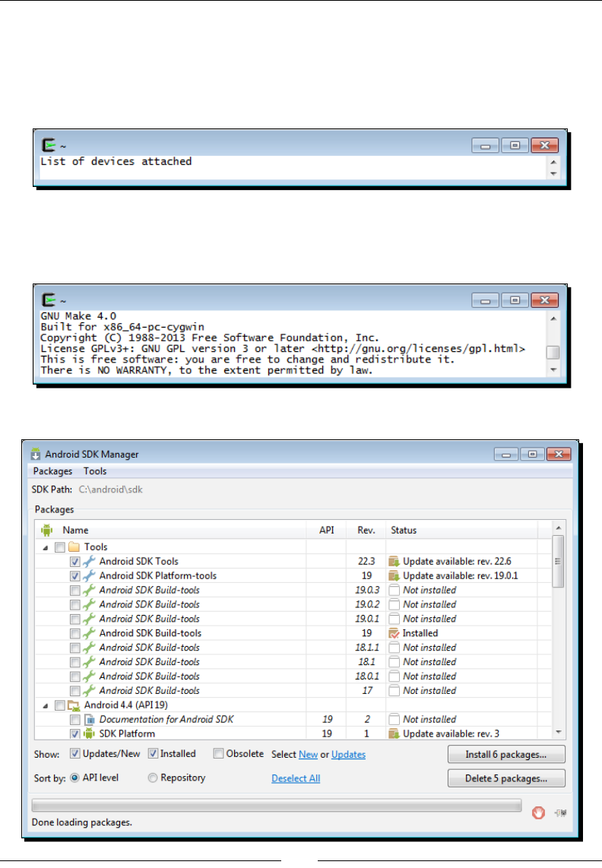Screen dimensions: 602x868
Task: Toggle the Updates/New show checkbox
Action: [x=74, y=753]
